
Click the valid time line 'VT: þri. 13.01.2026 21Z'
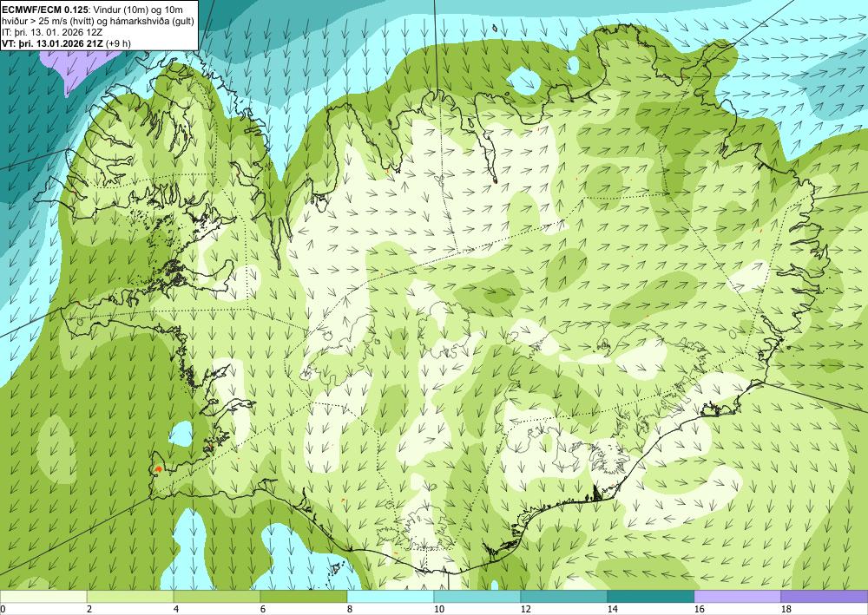point(52,43)
